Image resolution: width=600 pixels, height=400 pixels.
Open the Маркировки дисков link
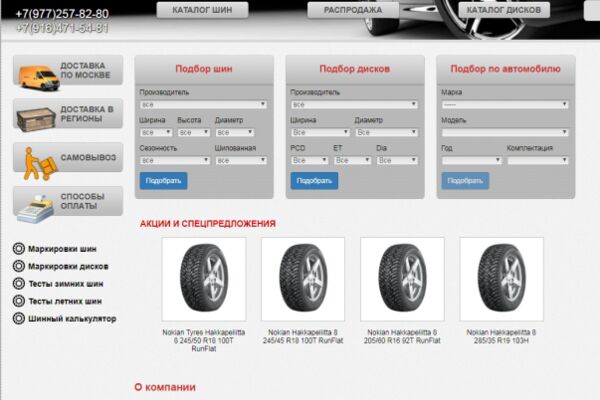68,266
